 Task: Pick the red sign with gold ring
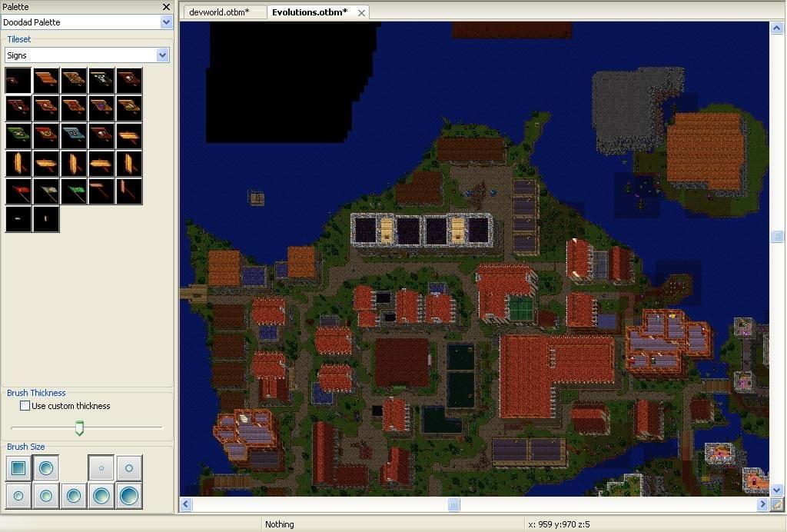[46, 135]
